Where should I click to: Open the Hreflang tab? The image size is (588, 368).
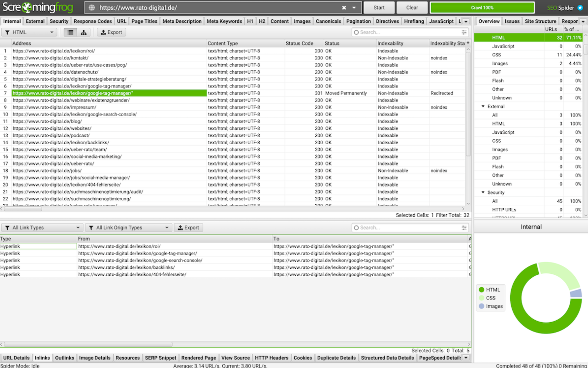coord(414,21)
